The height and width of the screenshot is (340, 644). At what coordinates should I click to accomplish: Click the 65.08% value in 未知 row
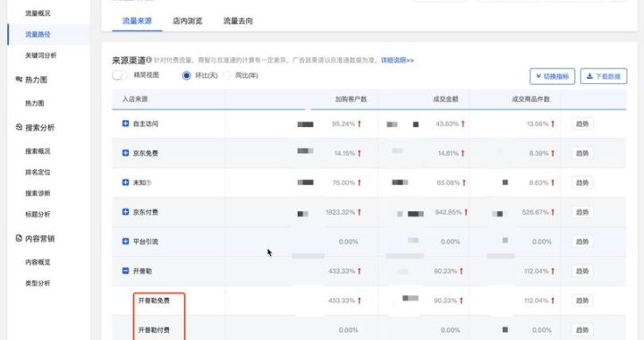[448, 183]
